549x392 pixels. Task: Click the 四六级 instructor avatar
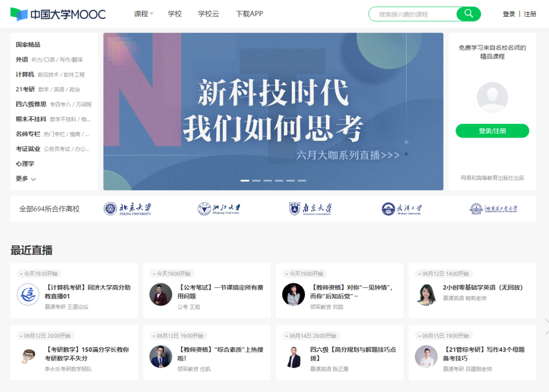[x=293, y=356]
